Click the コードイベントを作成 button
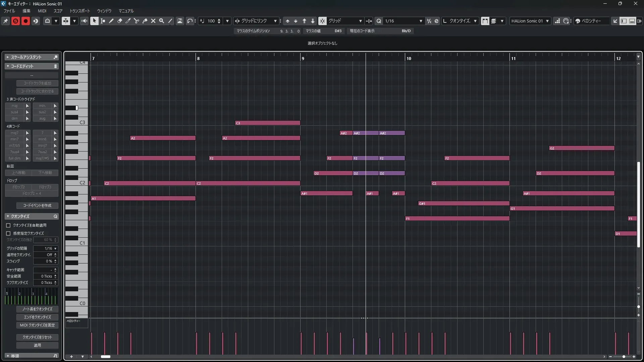This screenshot has height=362, width=644. coord(37,205)
